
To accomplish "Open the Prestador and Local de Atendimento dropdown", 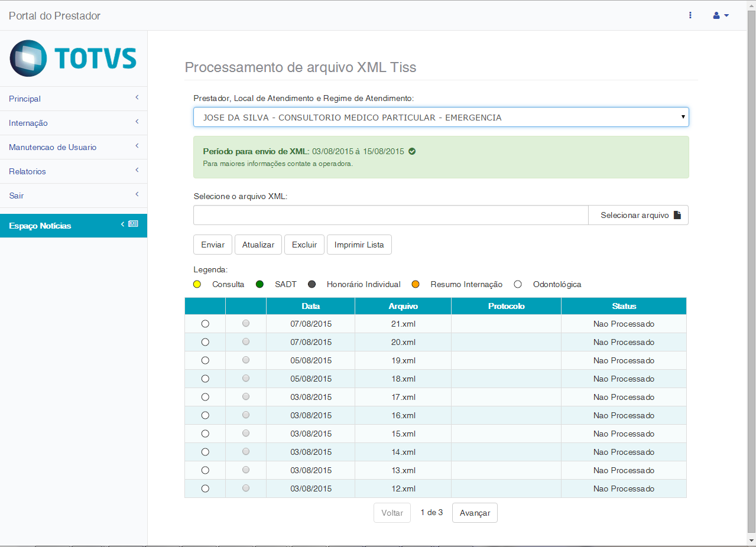I will pos(441,117).
